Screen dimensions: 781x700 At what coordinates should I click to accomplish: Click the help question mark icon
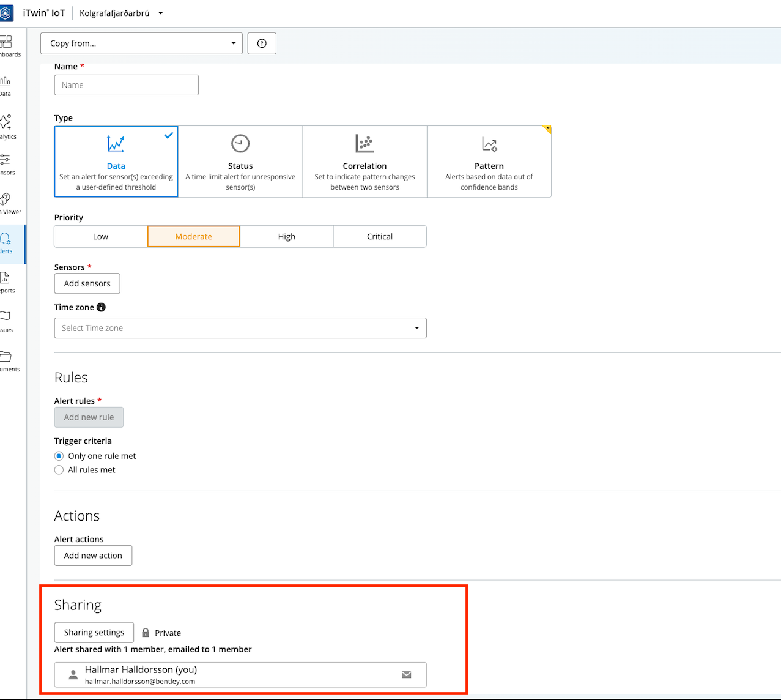click(x=262, y=43)
